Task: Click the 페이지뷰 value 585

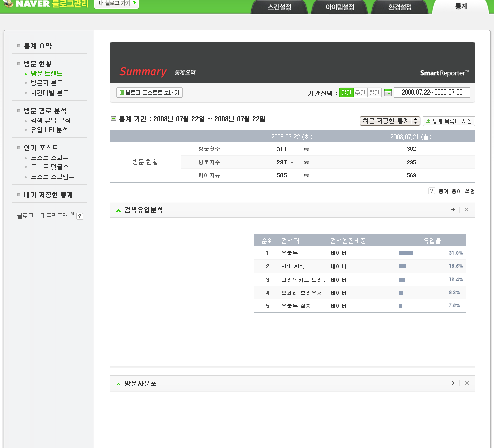Action: coord(281,175)
